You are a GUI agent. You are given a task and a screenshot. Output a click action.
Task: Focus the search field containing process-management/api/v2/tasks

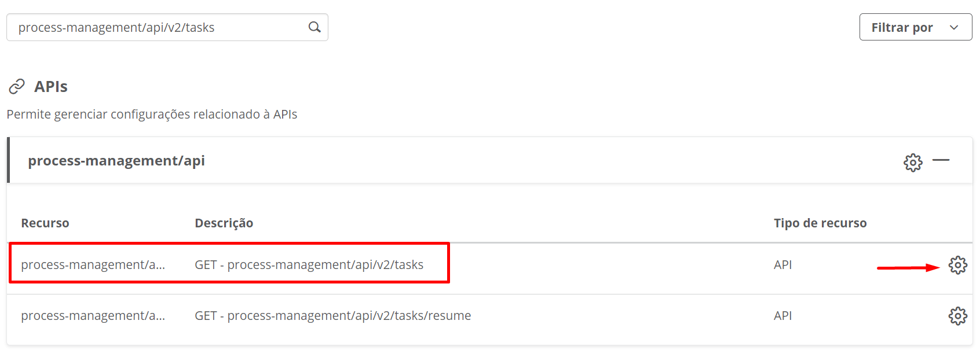[x=167, y=27]
